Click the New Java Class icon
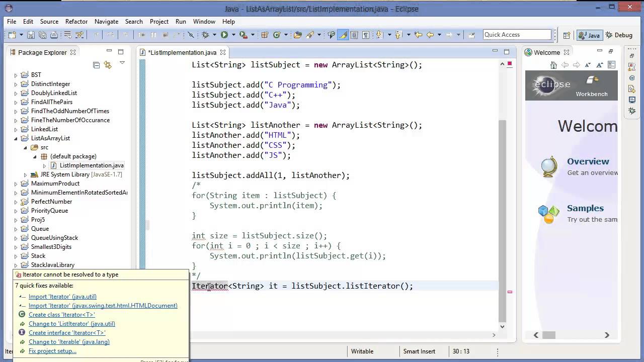 click(277, 35)
